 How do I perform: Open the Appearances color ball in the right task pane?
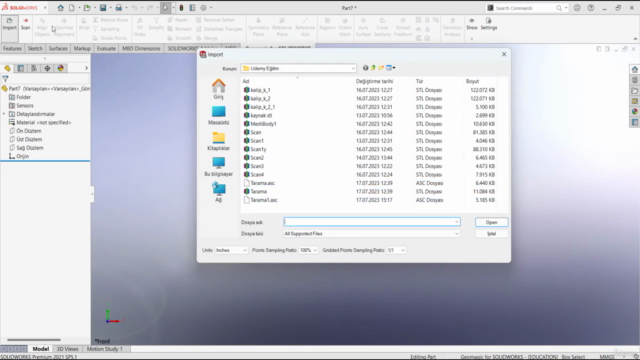tap(635, 111)
